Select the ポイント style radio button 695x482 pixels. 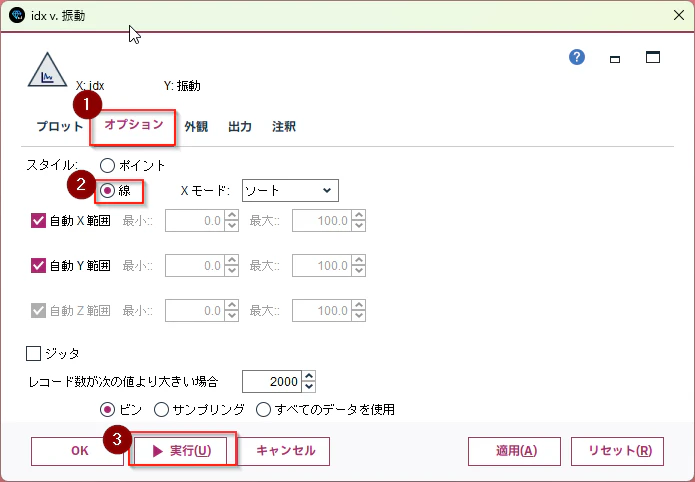(x=107, y=165)
